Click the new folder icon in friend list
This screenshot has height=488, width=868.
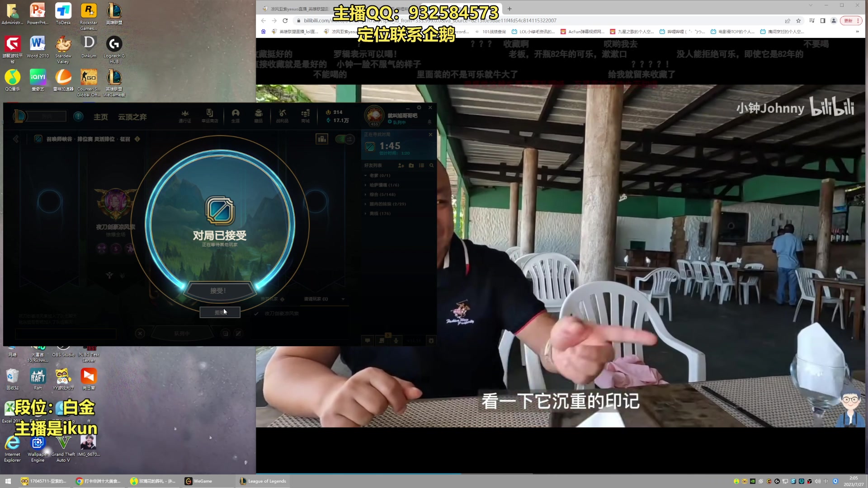pos(411,165)
